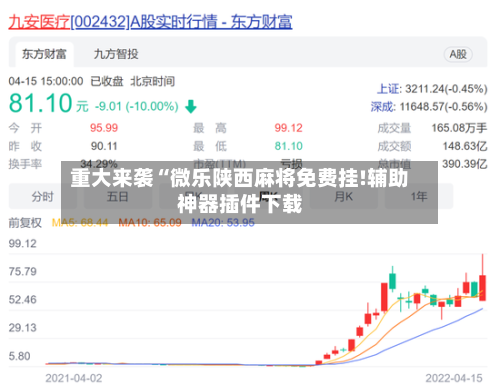The height and width of the screenshot is (385, 500).
Task: Click the 总市值 value 390.39亿
Action: click(465, 164)
